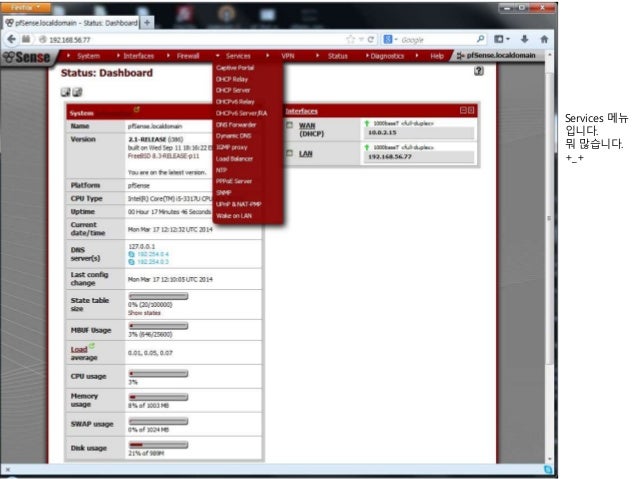Click the green up arrow for LAN

367,147
